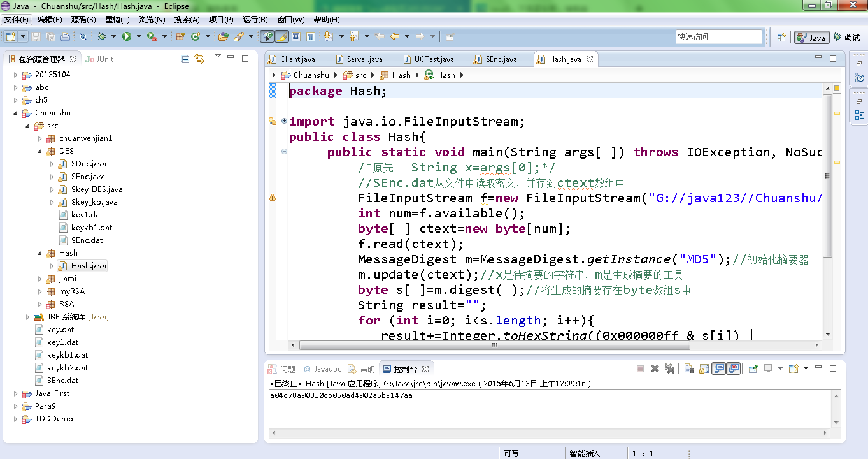Click the Search flashlight icon
The image size is (868, 459).
[x=239, y=36]
